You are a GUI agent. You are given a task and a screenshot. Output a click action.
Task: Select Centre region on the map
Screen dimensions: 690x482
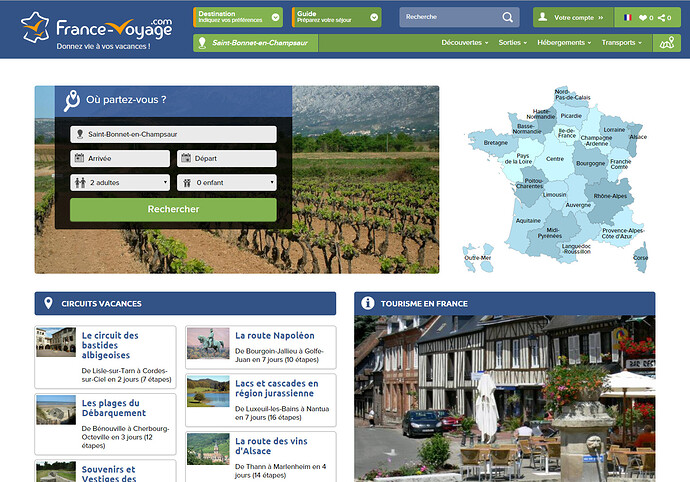pos(555,159)
